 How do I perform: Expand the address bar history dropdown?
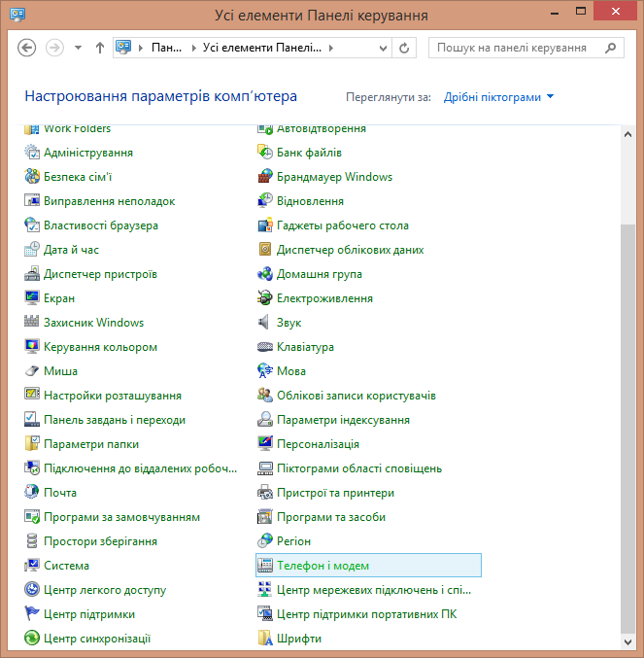tap(383, 48)
